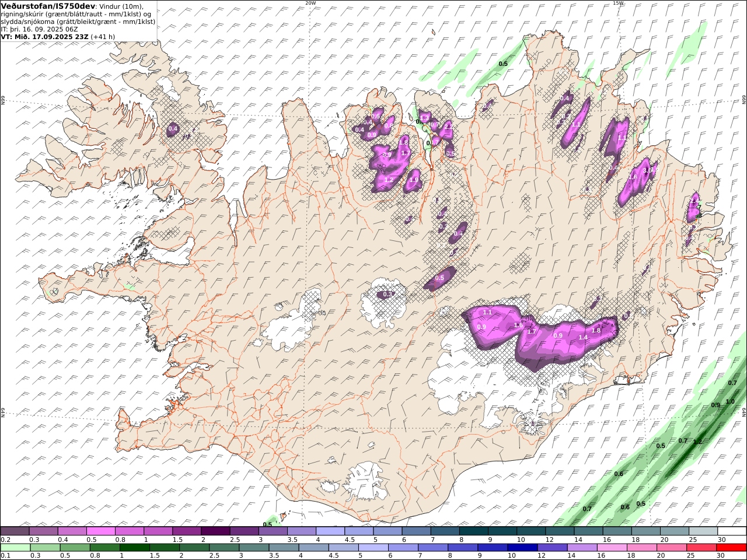Click the 'Vindur (10m)' text in the header

click(x=121, y=6)
